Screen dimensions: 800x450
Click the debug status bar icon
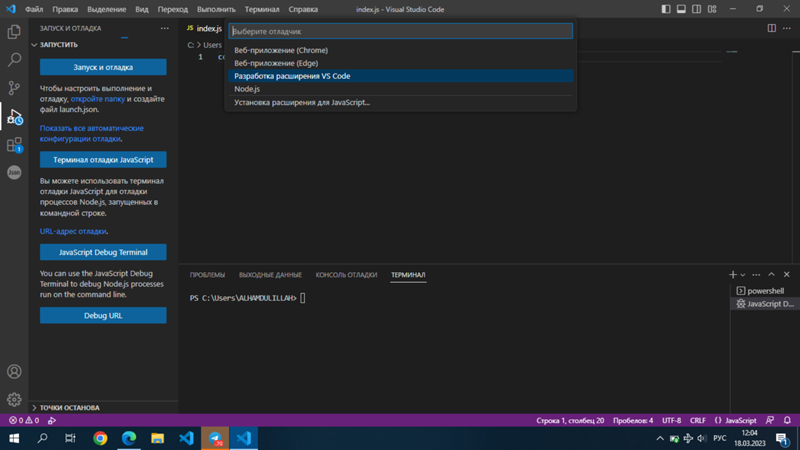coord(52,420)
